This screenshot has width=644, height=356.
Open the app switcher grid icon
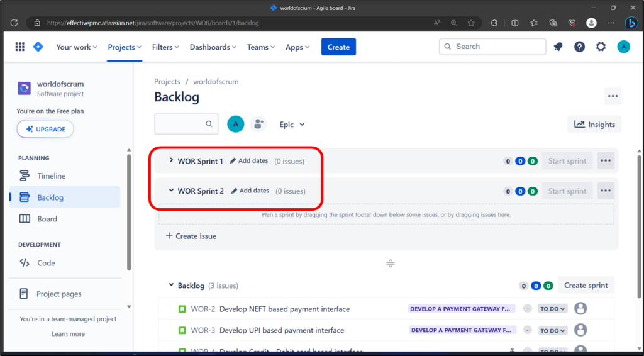(19, 47)
